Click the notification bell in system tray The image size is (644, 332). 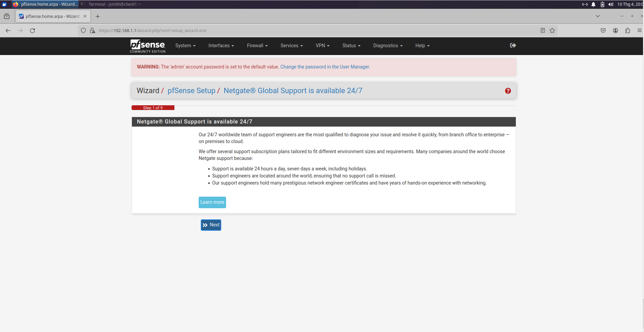593,4
